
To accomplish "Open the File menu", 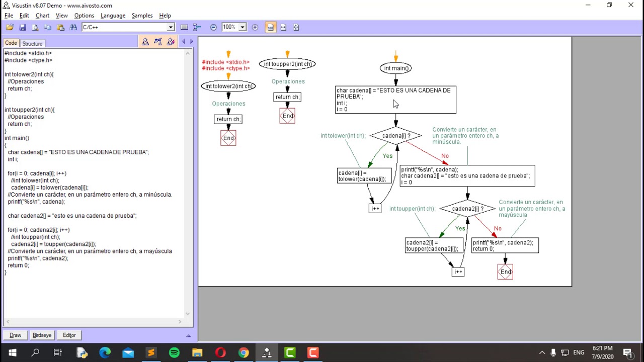I will point(9,16).
